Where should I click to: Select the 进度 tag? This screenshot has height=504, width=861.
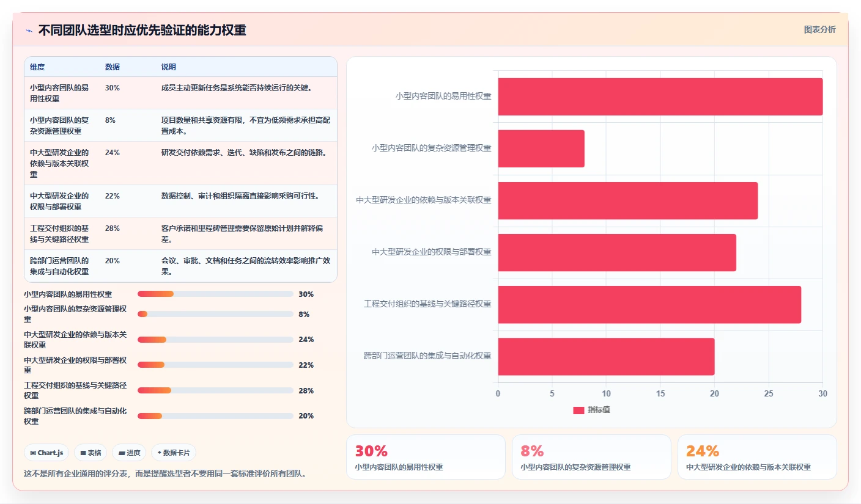coord(129,453)
